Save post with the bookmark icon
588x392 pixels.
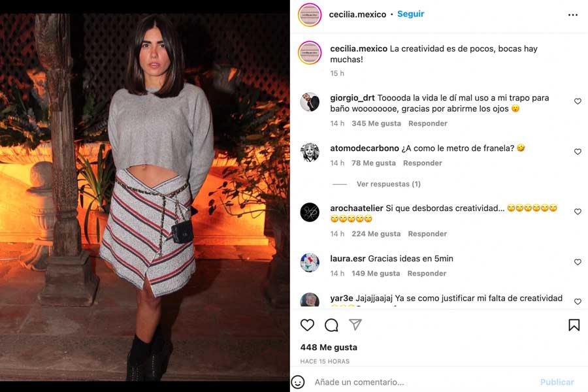[574, 325]
